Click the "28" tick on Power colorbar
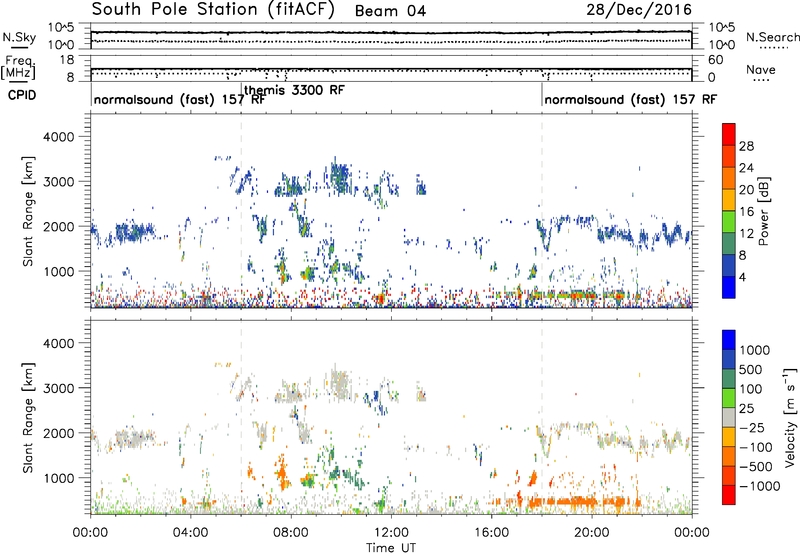Image resolution: width=800 pixels, height=554 pixels. coord(746,146)
